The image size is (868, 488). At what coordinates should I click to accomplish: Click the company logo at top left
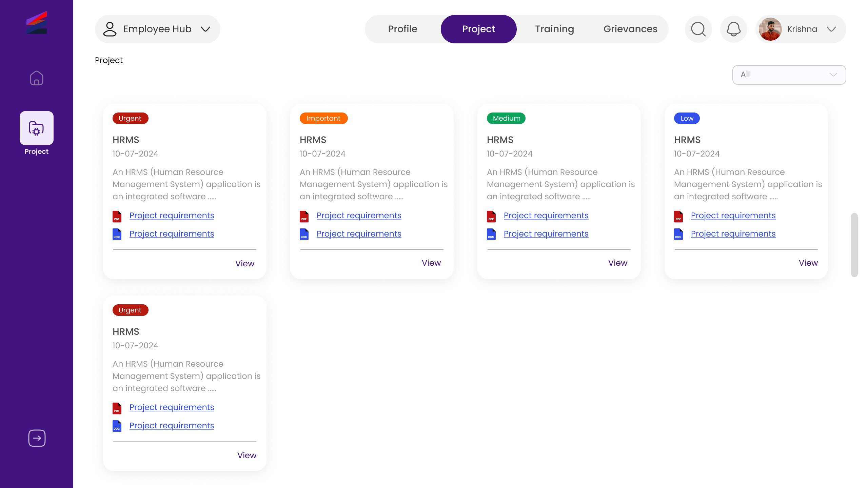pos(37,22)
